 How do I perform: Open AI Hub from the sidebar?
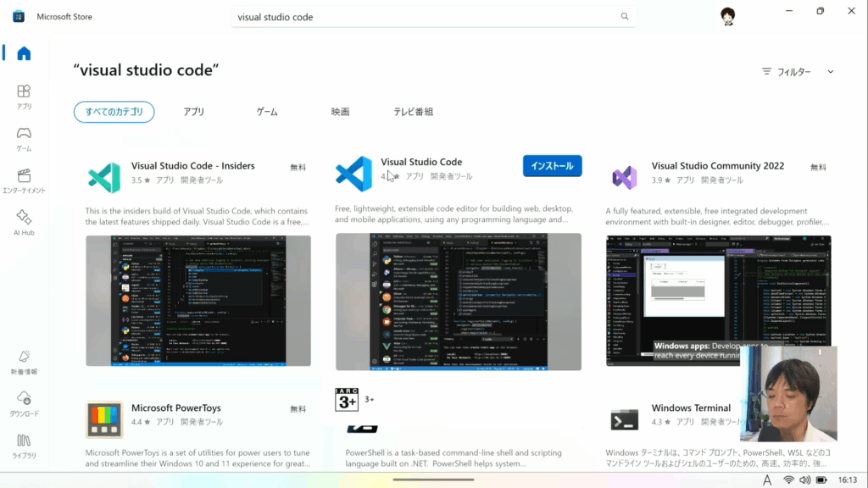[24, 222]
